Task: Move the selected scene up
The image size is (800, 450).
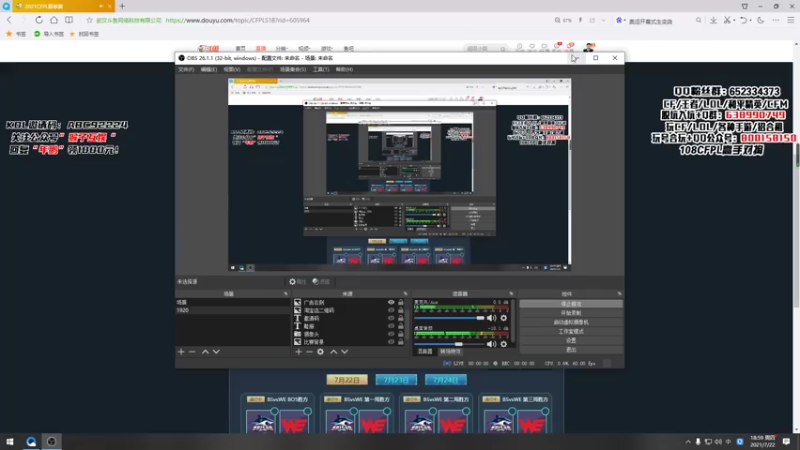Action: click(205, 352)
